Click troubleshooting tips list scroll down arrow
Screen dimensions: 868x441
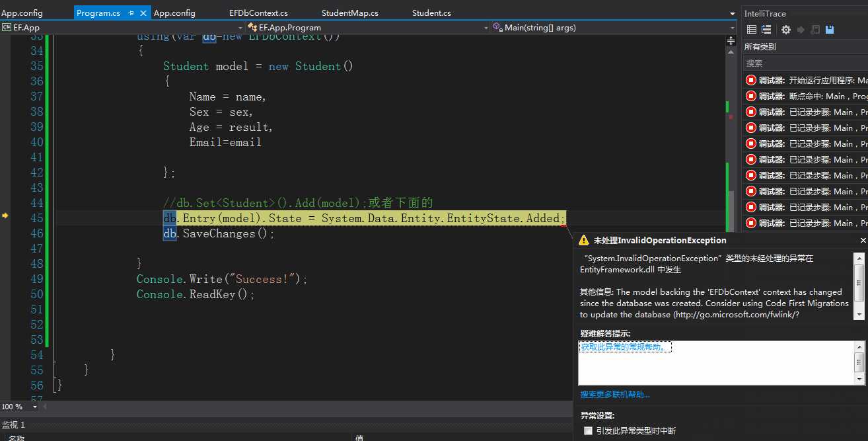coord(859,380)
